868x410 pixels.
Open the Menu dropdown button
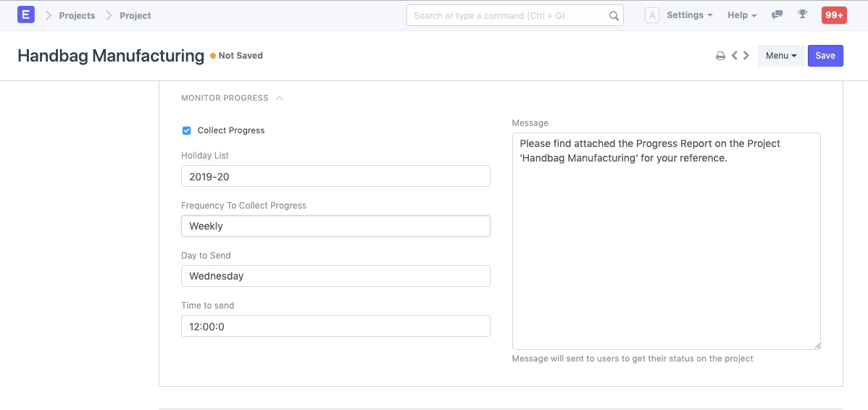[x=780, y=56]
